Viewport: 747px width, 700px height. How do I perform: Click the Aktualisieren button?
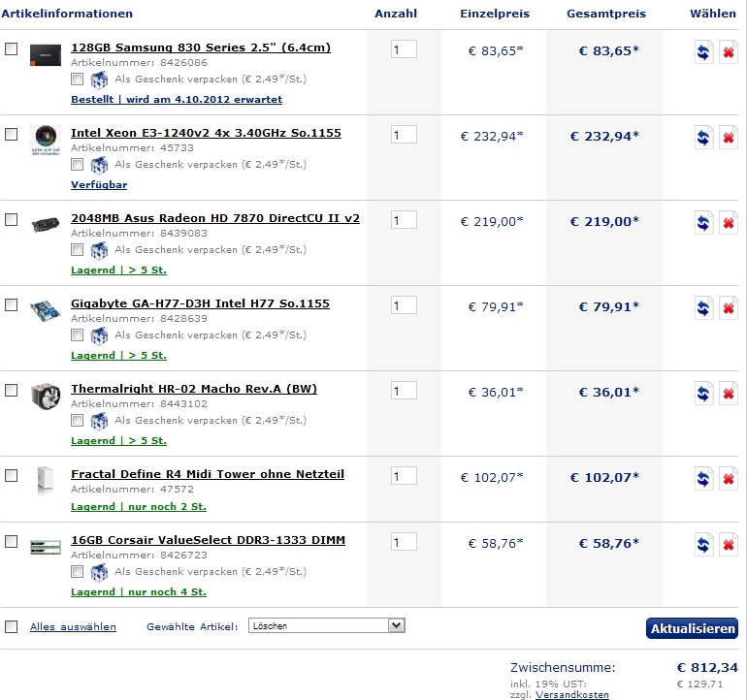coord(692,628)
